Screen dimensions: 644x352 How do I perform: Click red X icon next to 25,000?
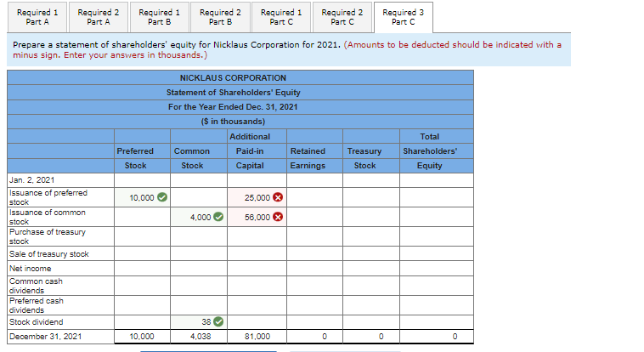(x=278, y=197)
